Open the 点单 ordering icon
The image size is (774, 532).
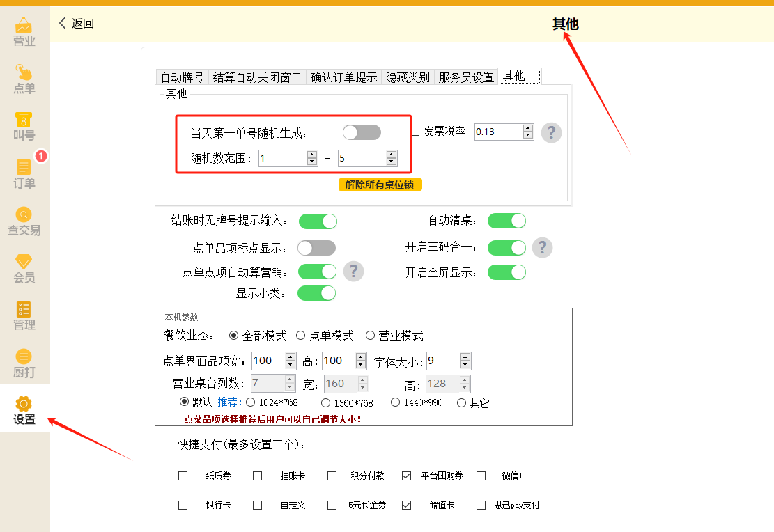point(24,79)
